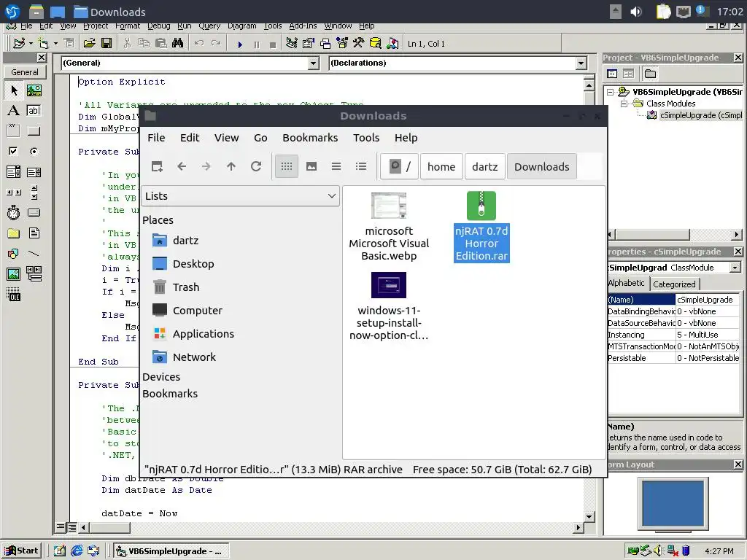Screen dimensions: 747x560
Task: Click the VB6SimpleUpgrade taskbar button
Action: coord(169,551)
